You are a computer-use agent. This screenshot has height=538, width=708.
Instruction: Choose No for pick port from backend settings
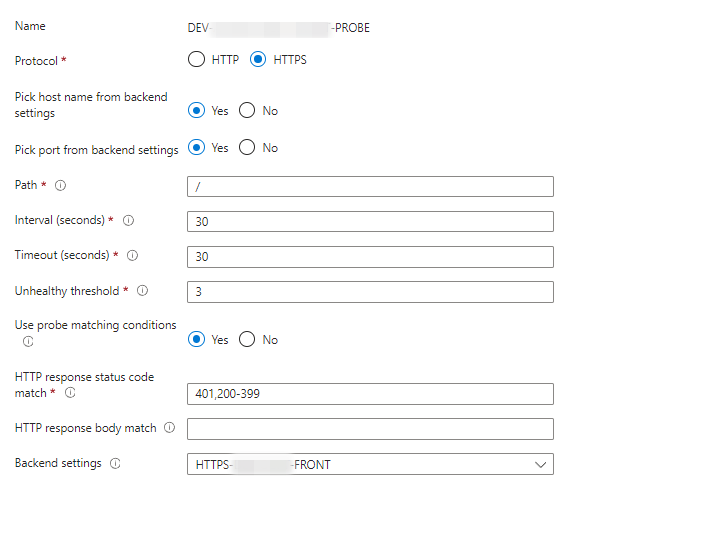(x=247, y=148)
